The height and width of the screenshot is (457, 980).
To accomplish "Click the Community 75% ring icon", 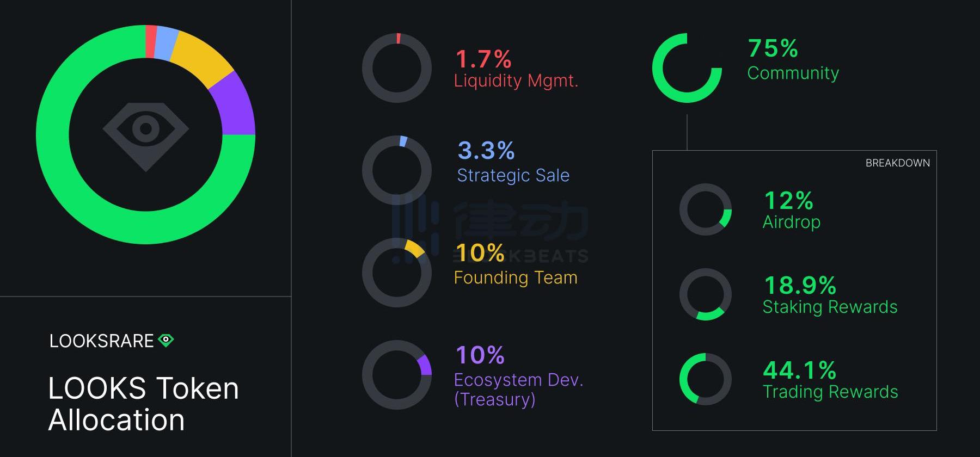I will click(x=687, y=68).
